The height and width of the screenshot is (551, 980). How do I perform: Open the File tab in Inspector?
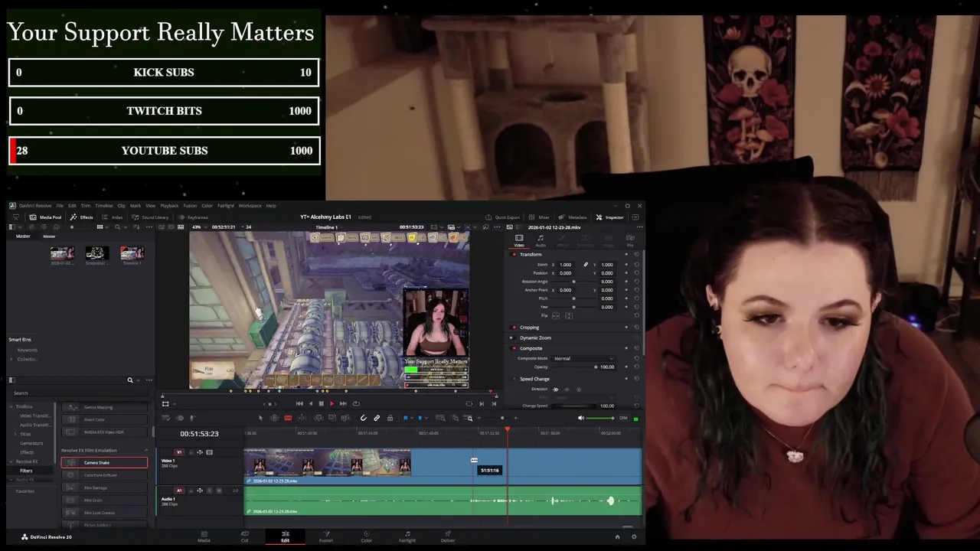[630, 240]
